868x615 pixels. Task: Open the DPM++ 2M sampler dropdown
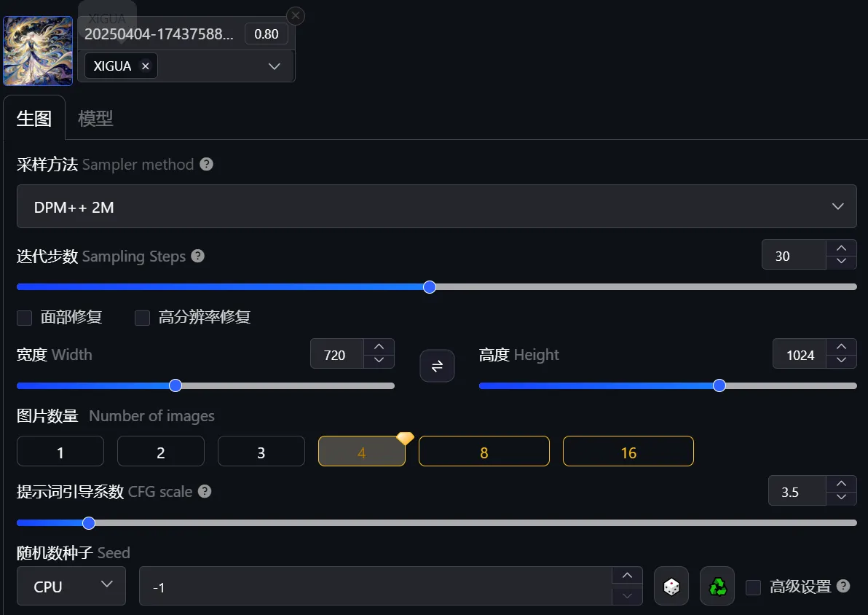click(436, 207)
